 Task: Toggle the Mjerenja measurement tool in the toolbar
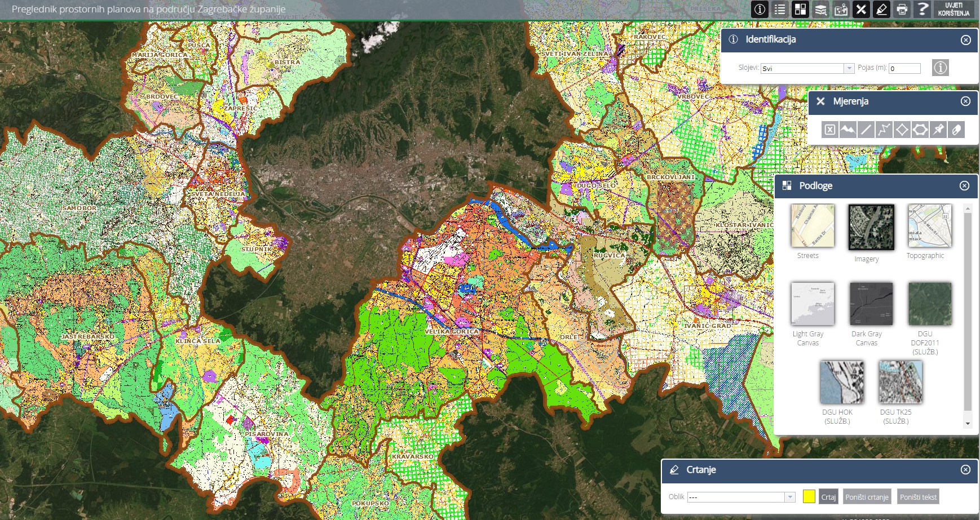[861, 9]
